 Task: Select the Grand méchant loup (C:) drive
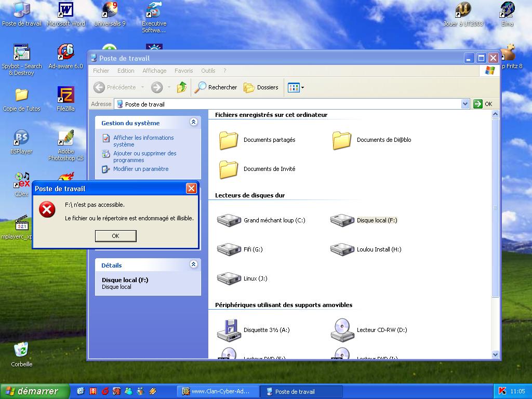coord(261,220)
